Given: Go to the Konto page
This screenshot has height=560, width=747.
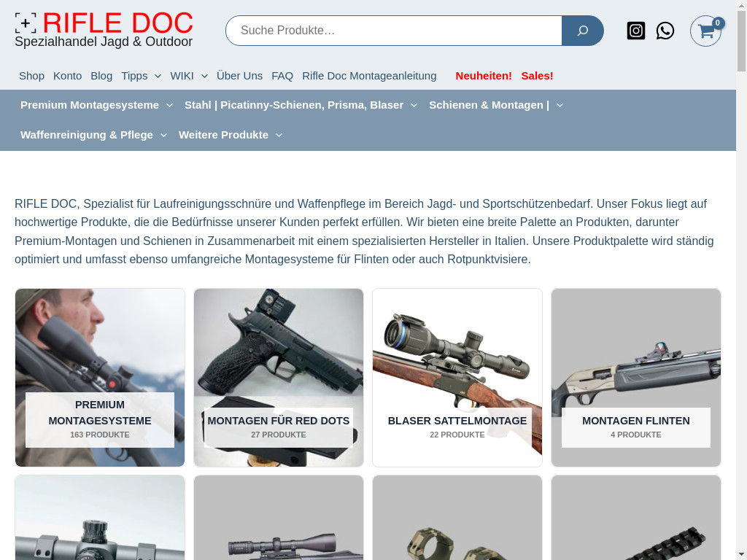Looking at the screenshot, I should 67,76.
